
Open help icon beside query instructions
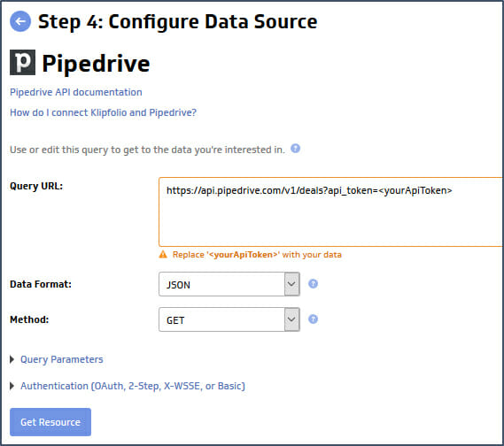(x=295, y=149)
